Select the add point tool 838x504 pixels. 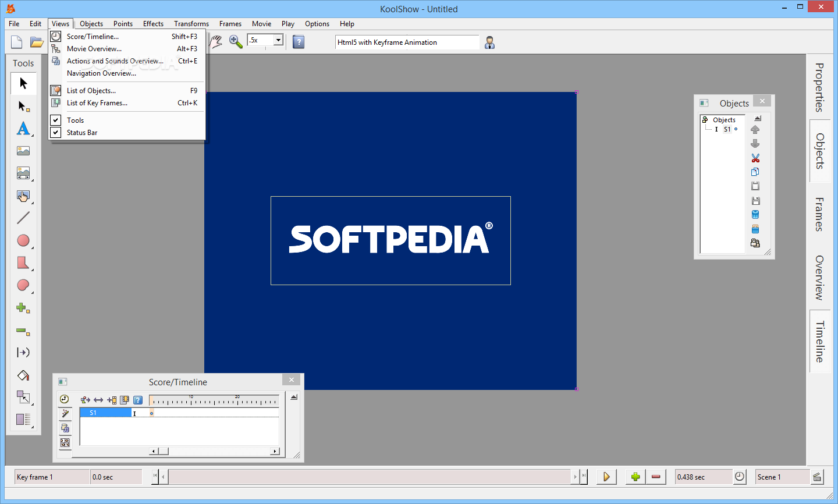23,308
